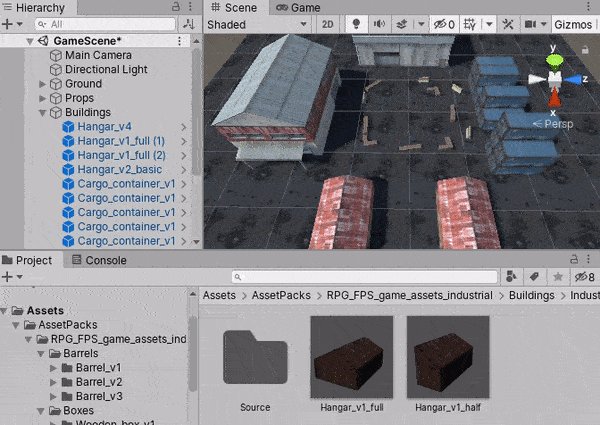
Task: Click the Hierarchy add (+) button
Action: 7,24
